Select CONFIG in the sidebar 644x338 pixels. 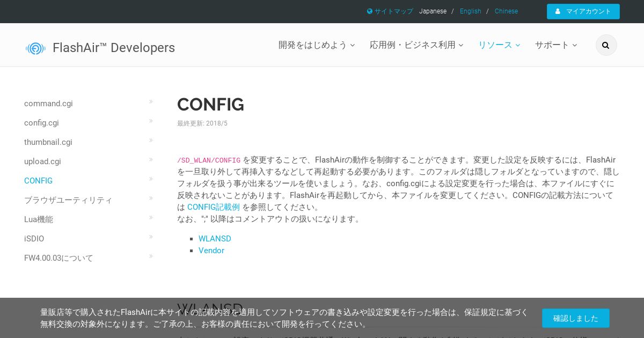point(38,181)
